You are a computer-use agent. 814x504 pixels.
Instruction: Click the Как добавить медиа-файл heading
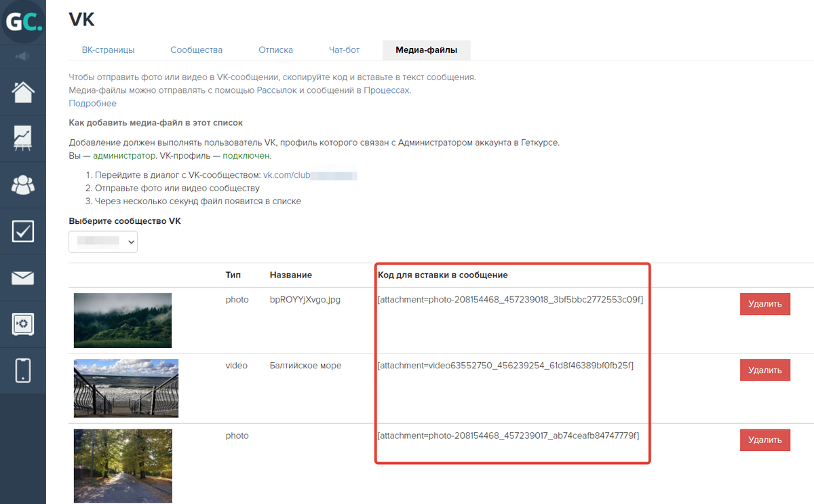pos(156,123)
